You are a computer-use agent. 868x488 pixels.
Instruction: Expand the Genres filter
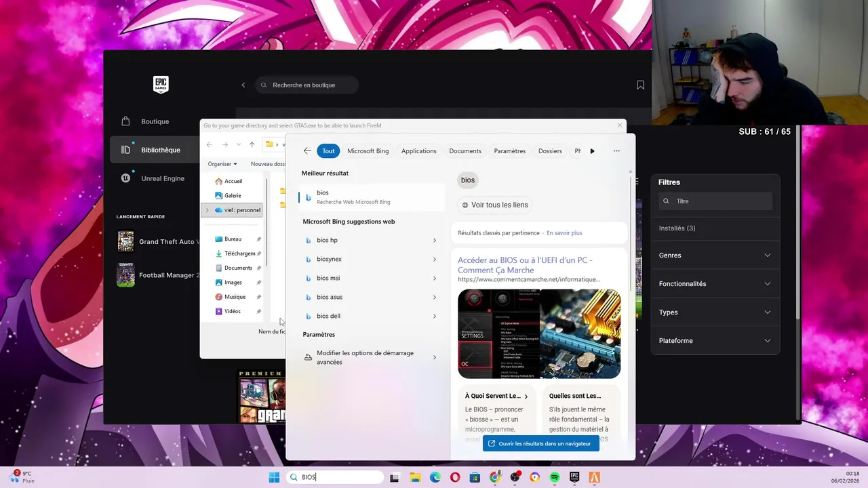point(715,256)
